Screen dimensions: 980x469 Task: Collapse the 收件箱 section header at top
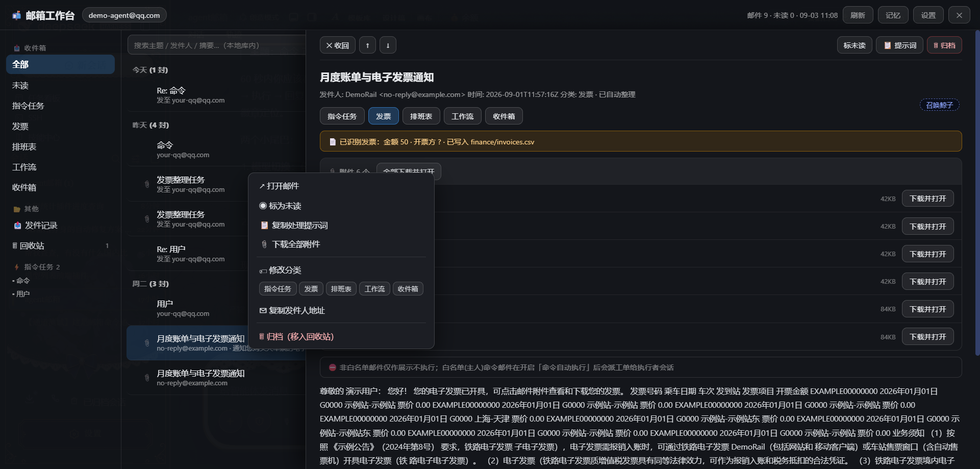point(30,48)
